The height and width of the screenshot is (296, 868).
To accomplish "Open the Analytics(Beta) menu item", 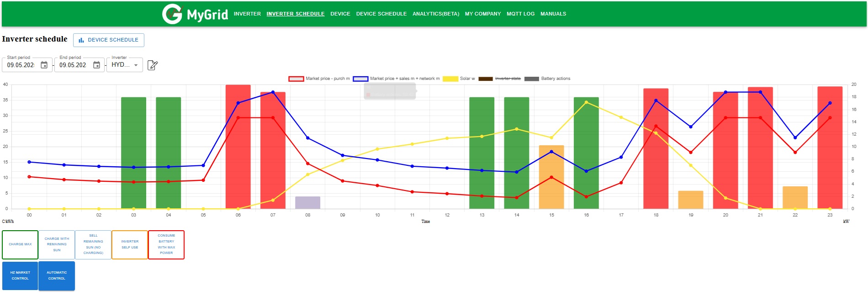I will (436, 14).
